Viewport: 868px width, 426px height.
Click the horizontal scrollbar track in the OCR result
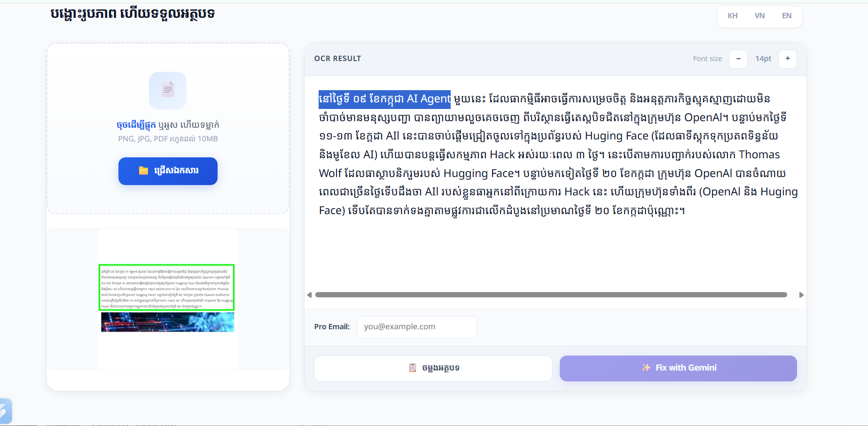[551, 295]
